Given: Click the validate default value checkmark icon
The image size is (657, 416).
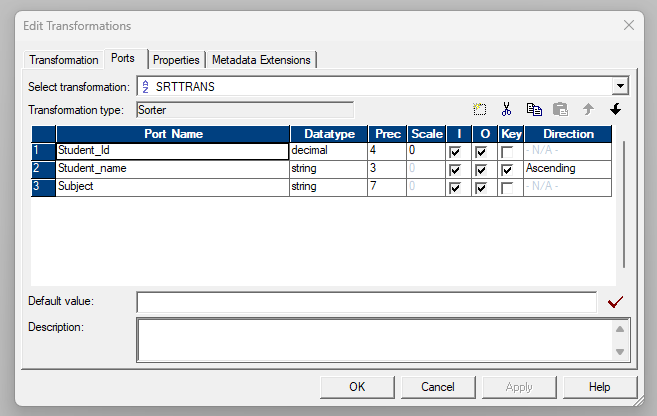Looking at the screenshot, I should coord(615,302).
